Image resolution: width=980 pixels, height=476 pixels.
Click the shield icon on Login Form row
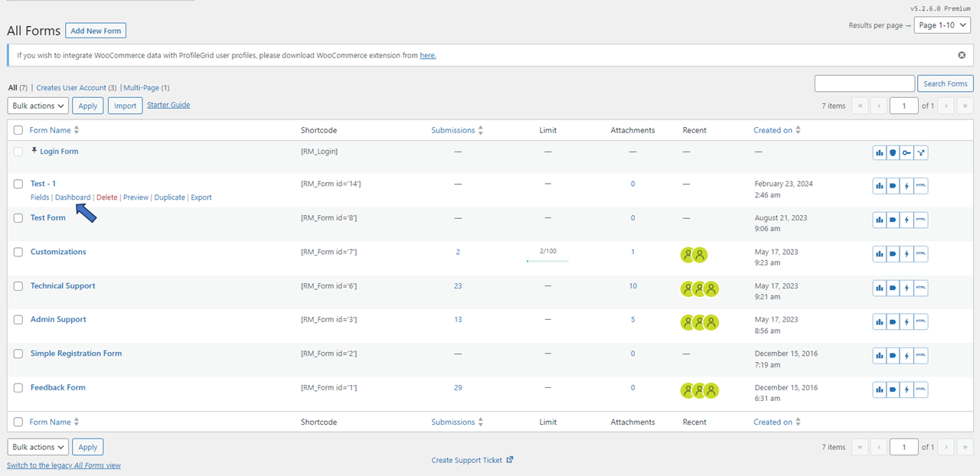pos(893,152)
